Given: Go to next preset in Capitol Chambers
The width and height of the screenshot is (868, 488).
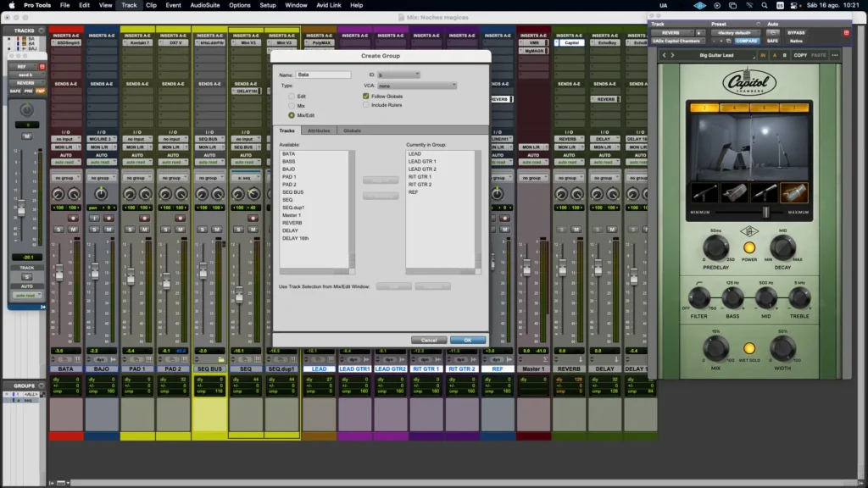Looking at the screenshot, I should (x=672, y=55).
